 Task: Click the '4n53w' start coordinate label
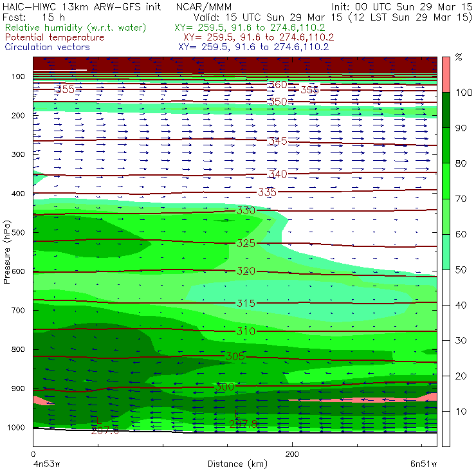click(x=46, y=464)
